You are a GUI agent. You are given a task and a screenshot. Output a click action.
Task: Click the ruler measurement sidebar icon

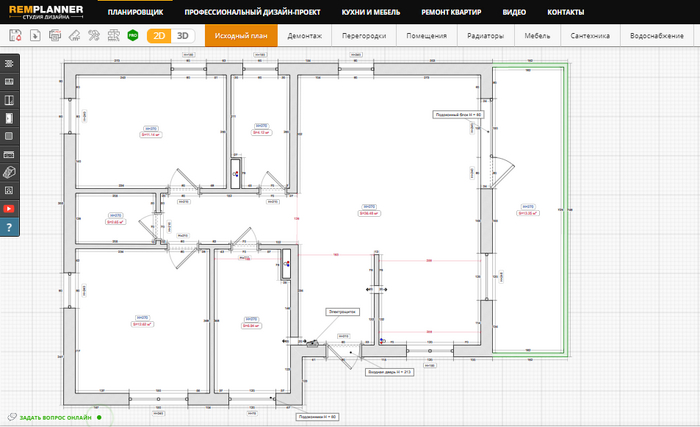pyautogui.click(x=9, y=155)
